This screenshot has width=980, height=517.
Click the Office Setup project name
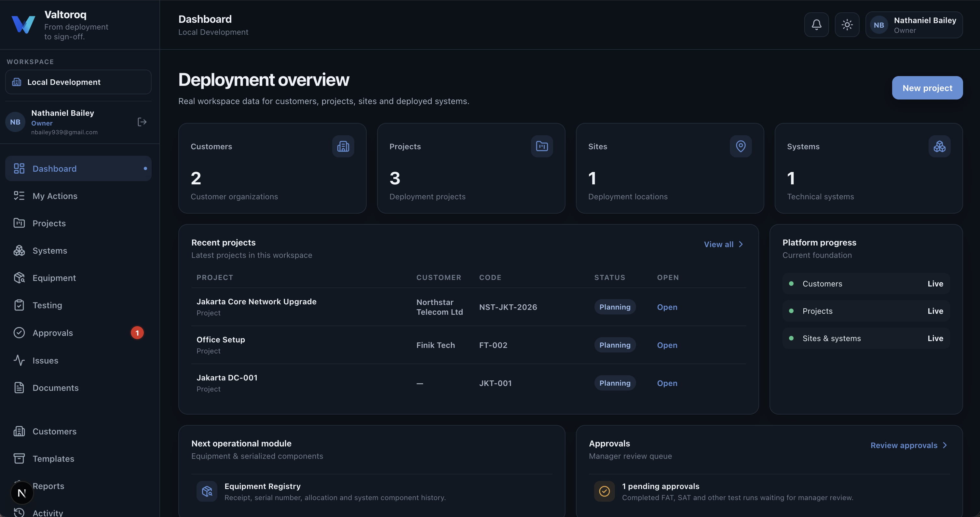point(221,339)
